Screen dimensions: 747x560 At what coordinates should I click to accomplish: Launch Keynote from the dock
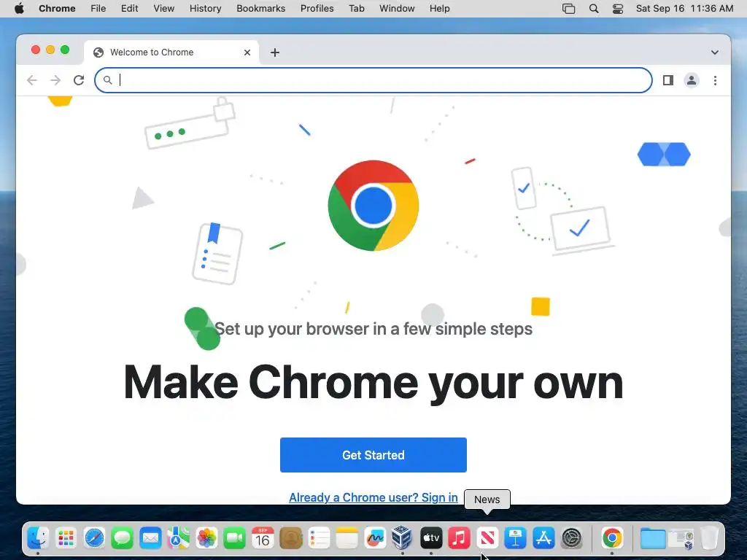(x=515, y=538)
